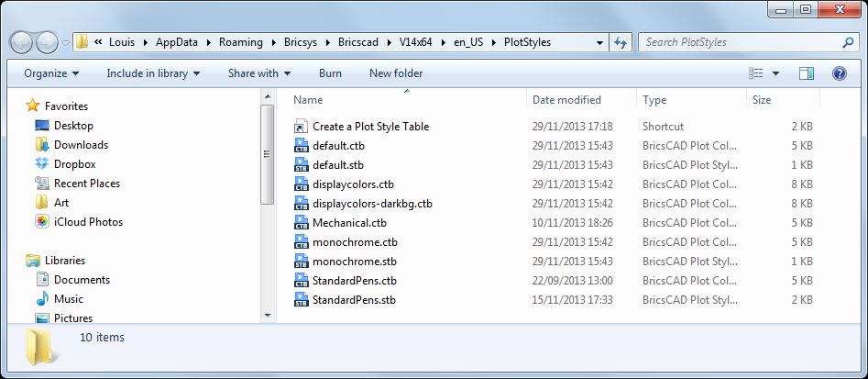Open the Organize dropdown menu

(x=51, y=73)
